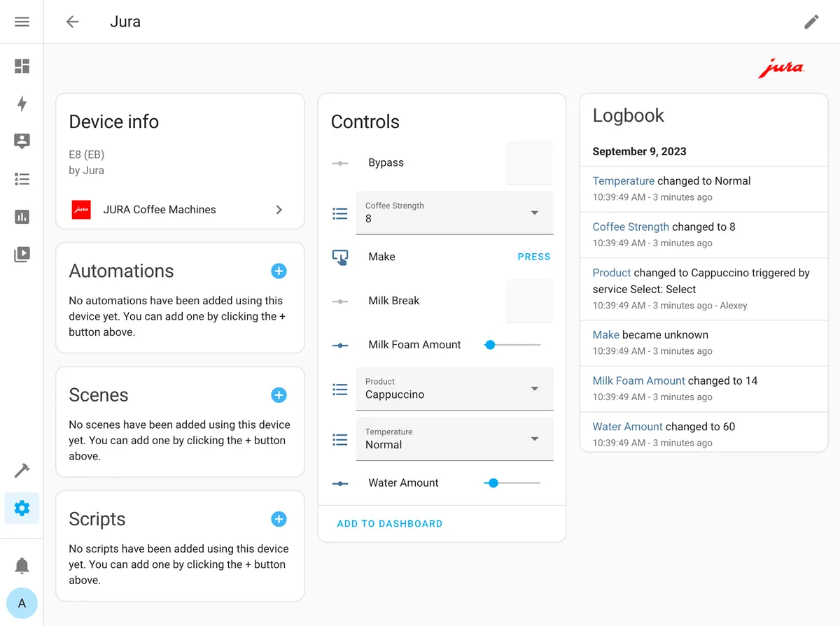840x626 pixels.
Task: Toggle the Bypass switch
Action: 529,163
